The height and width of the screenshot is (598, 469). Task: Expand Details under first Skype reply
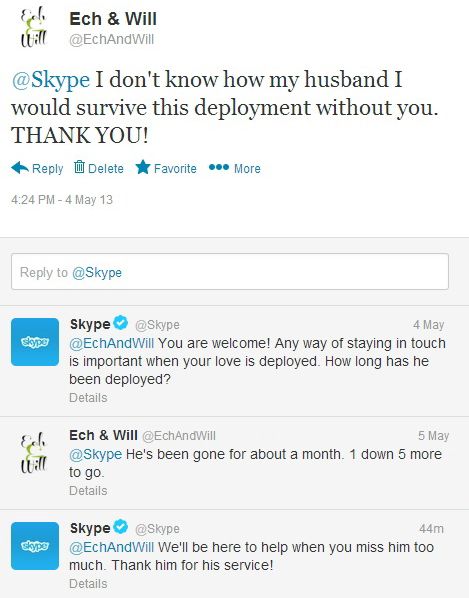pyautogui.click(x=88, y=398)
